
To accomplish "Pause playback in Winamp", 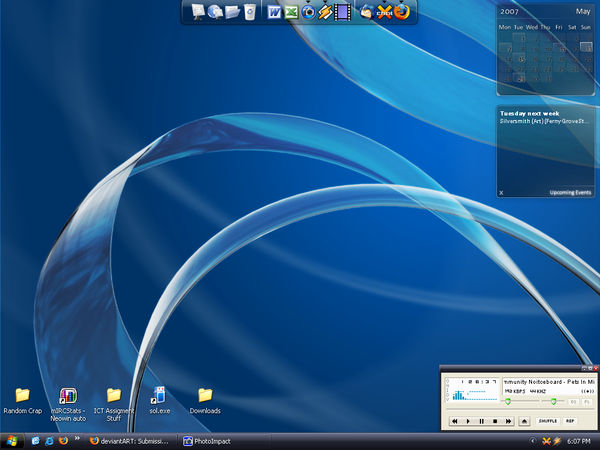I will coord(481,421).
